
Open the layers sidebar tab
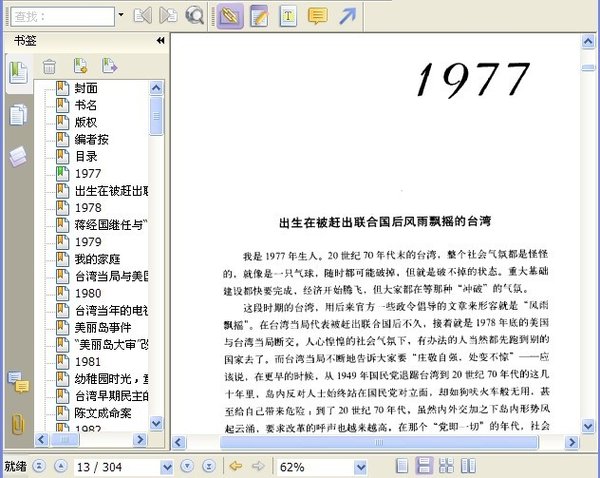tap(18, 156)
